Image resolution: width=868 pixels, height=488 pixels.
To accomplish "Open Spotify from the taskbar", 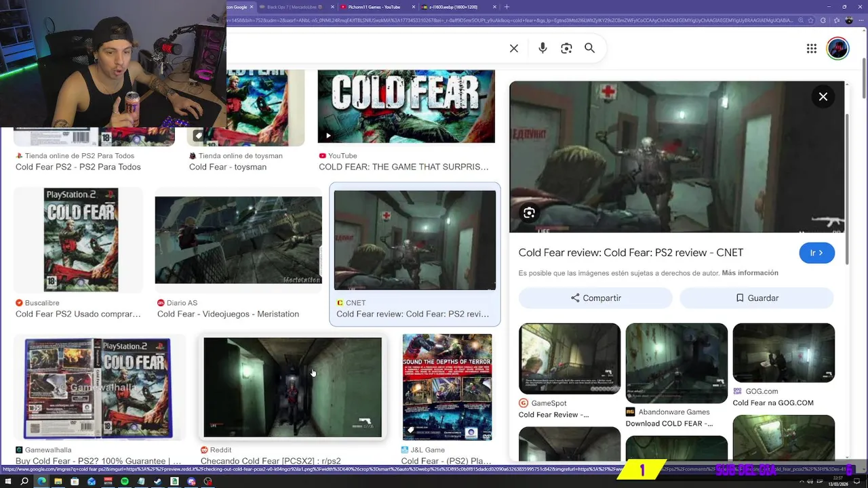I will pyautogui.click(x=125, y=481).
